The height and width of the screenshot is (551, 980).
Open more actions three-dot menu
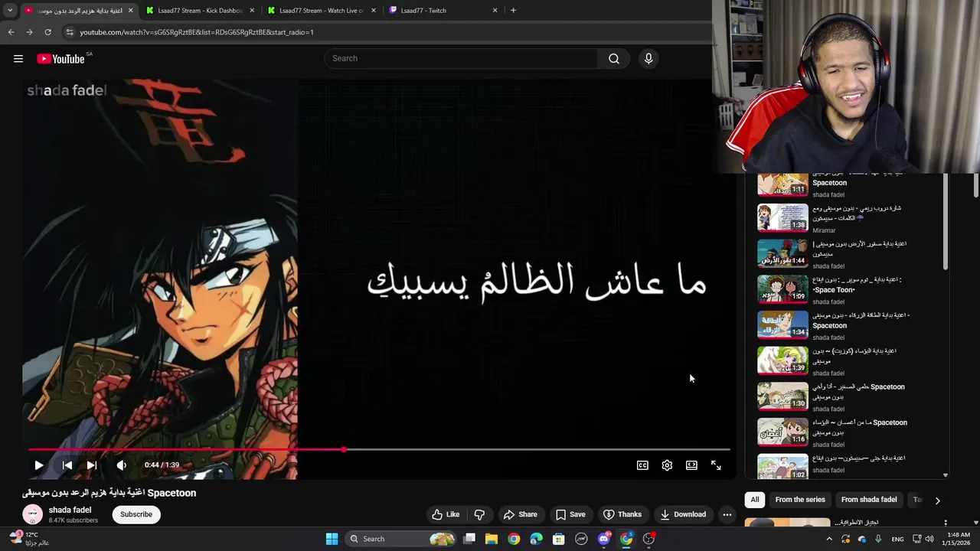click(x=727, y=514)
